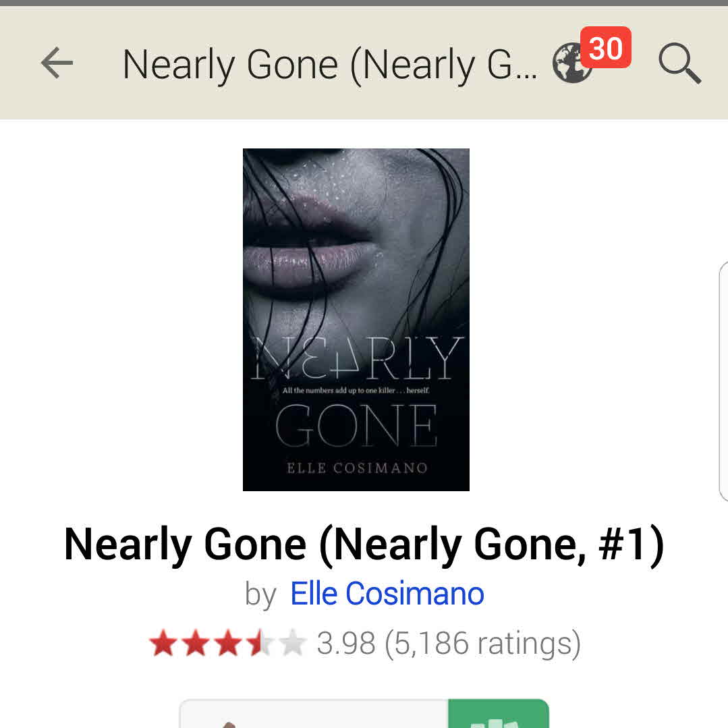
Task: Click the empty grey fifth star
Action: pos(293,643)
